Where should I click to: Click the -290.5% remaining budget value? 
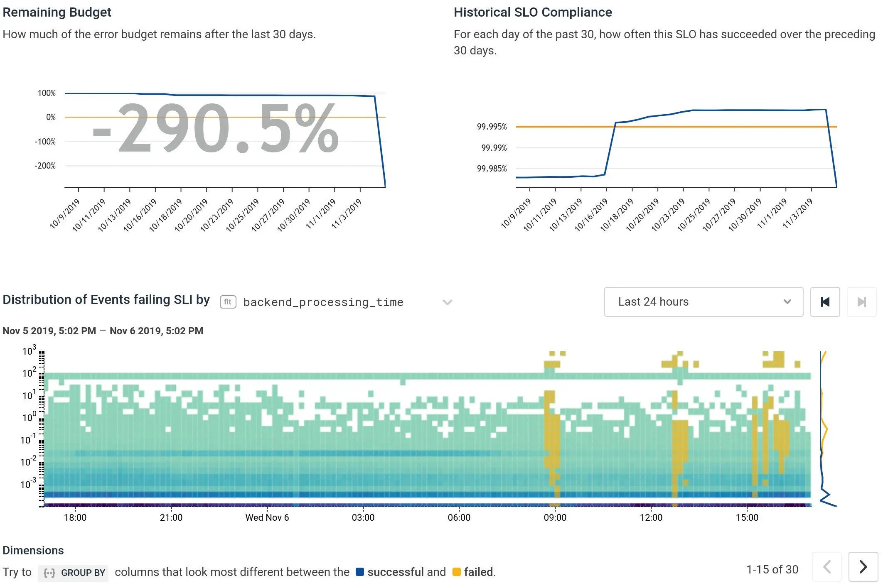215,128
